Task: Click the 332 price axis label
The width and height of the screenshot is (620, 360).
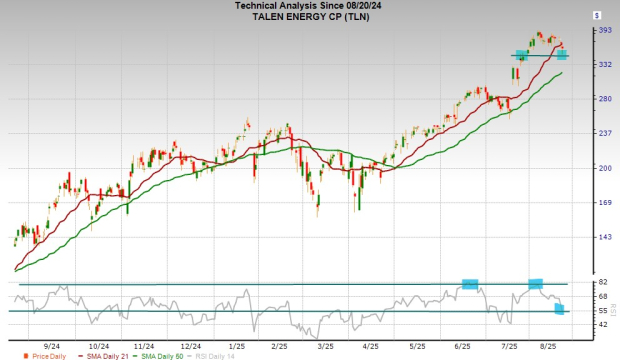Action: (x=605, y=64)
